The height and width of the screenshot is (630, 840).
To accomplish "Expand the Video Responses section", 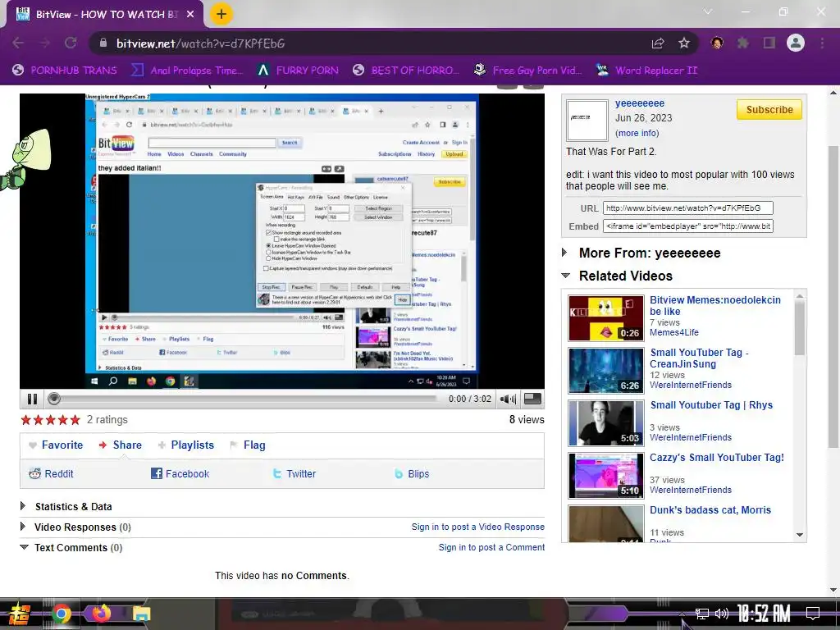I will [75, 527].
